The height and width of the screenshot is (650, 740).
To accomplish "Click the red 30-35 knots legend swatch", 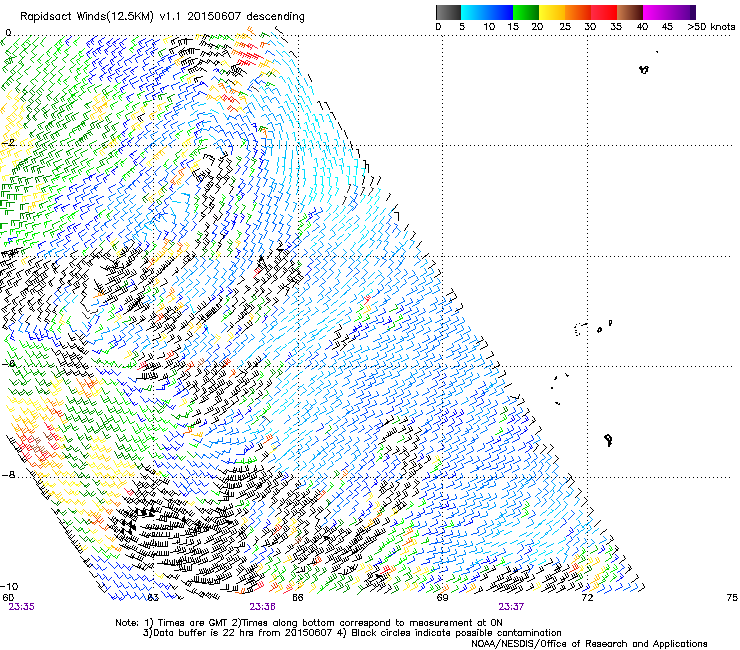I will point(604,12).
